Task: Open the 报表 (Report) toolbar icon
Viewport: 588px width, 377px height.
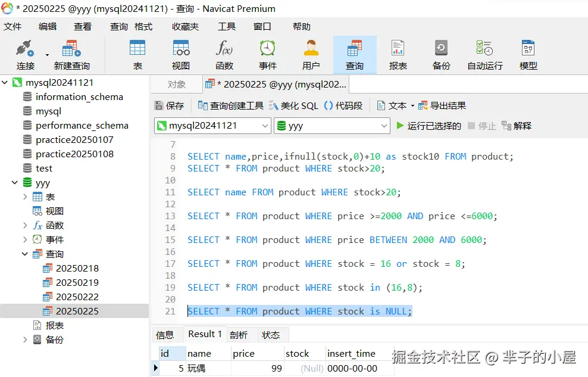Action: (x=398, y=55)
